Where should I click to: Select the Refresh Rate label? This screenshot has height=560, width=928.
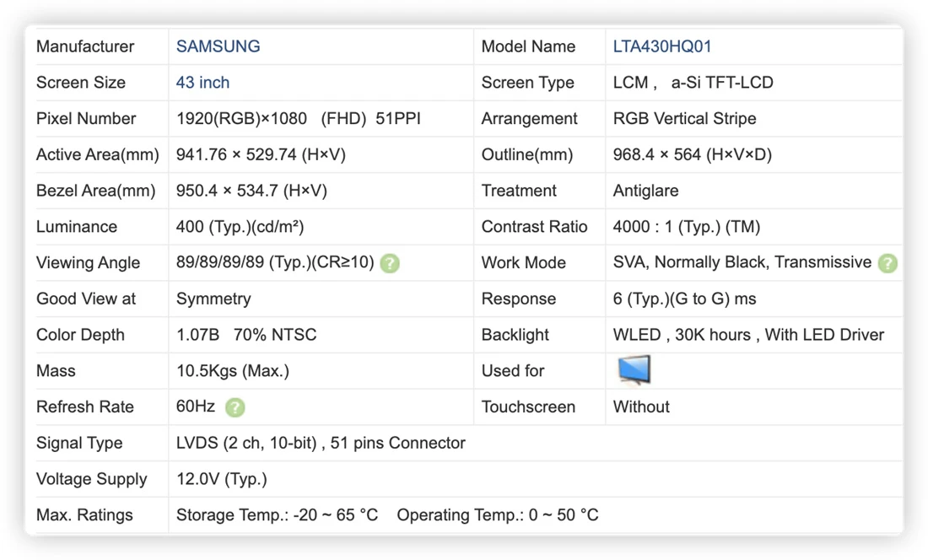tap(84, 407)
